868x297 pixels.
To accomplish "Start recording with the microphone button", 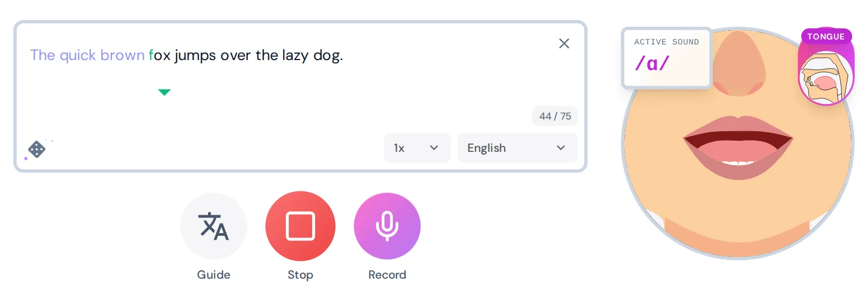I will (387, 226).
